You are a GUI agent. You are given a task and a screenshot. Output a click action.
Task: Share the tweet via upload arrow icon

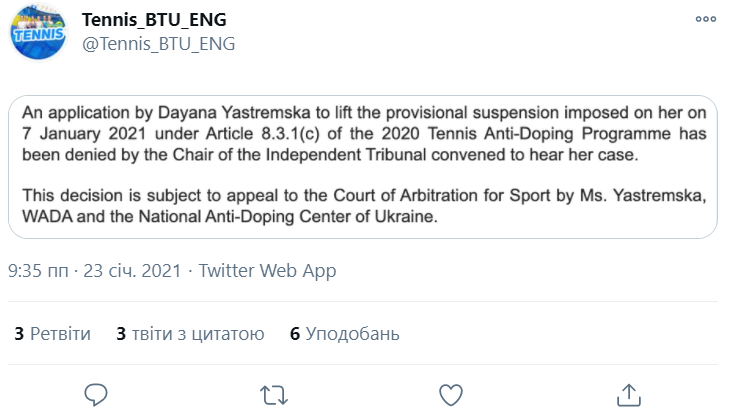tap(629, 395)
